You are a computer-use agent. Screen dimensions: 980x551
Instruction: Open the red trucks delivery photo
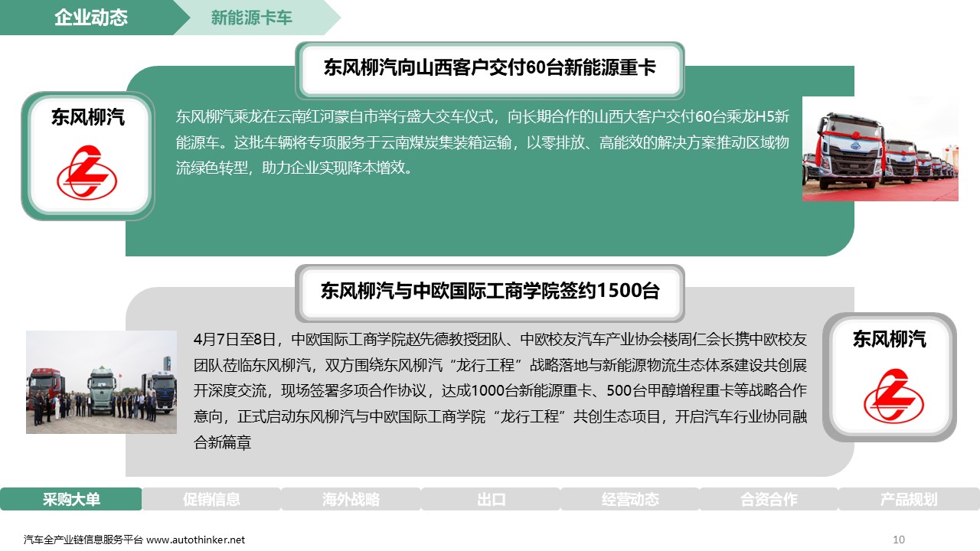(x=880, y=148)
